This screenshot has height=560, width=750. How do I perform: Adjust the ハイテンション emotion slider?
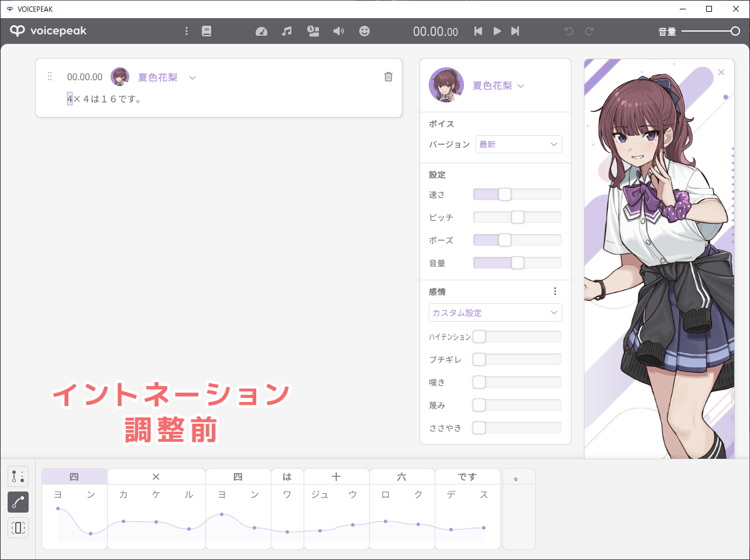tap(517, 336)
